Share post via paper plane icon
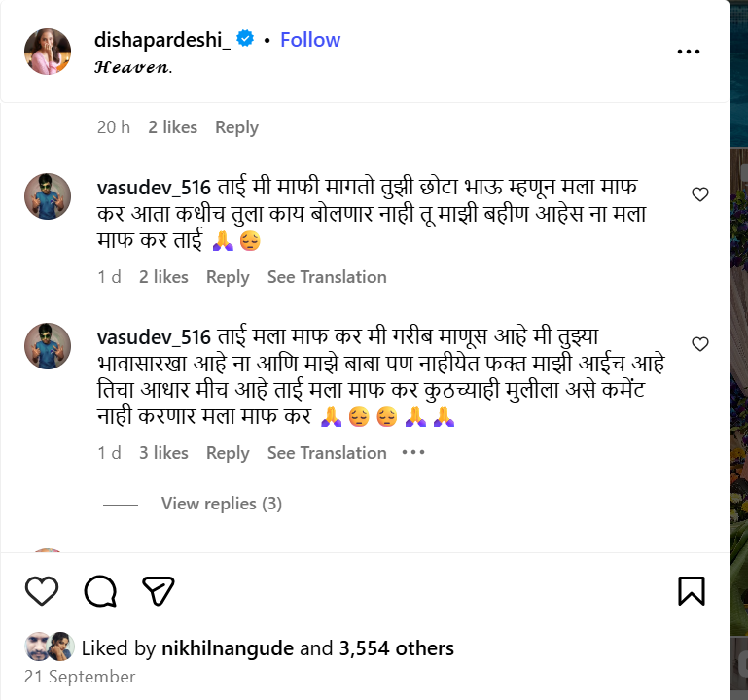Image resolution: width=748 pixels, height=700 pixels. tap(158, 590)
